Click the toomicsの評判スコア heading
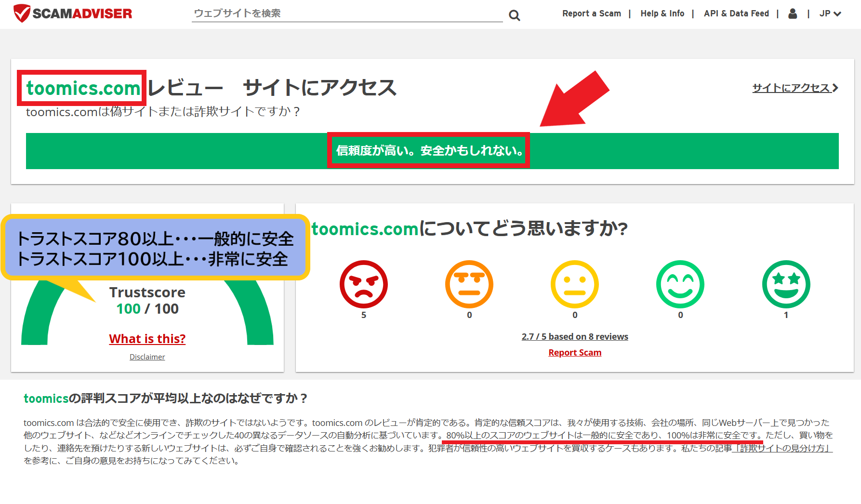Screen dimensions: 861x504 166,398
